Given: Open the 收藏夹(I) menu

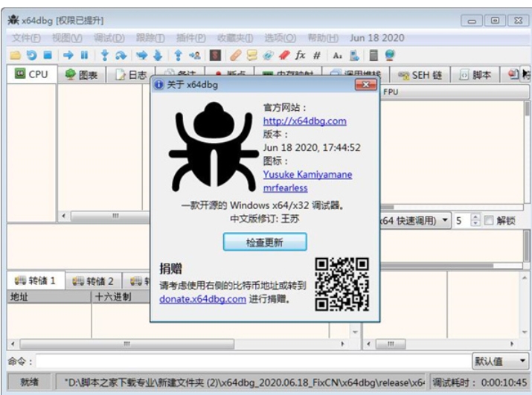Looking at the screenshot, I should coord(235,38).
